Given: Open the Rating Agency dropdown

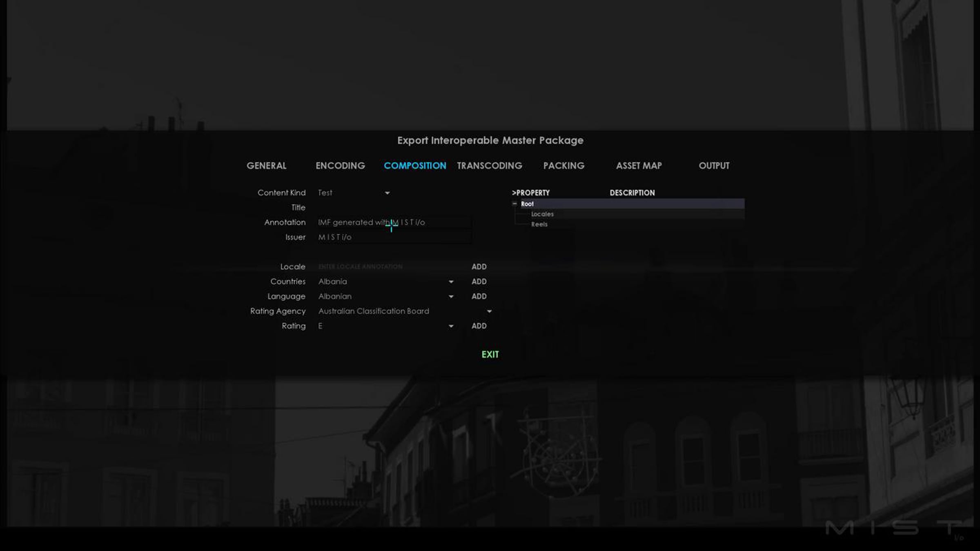Looking at the screenshot, I should point(489,311).
